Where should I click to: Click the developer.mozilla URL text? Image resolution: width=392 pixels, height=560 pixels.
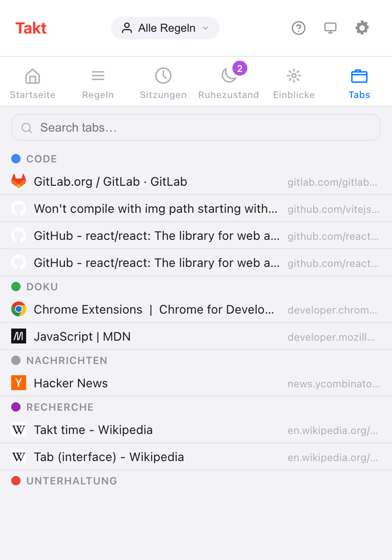pyautogui.click(x=331, y=337)
